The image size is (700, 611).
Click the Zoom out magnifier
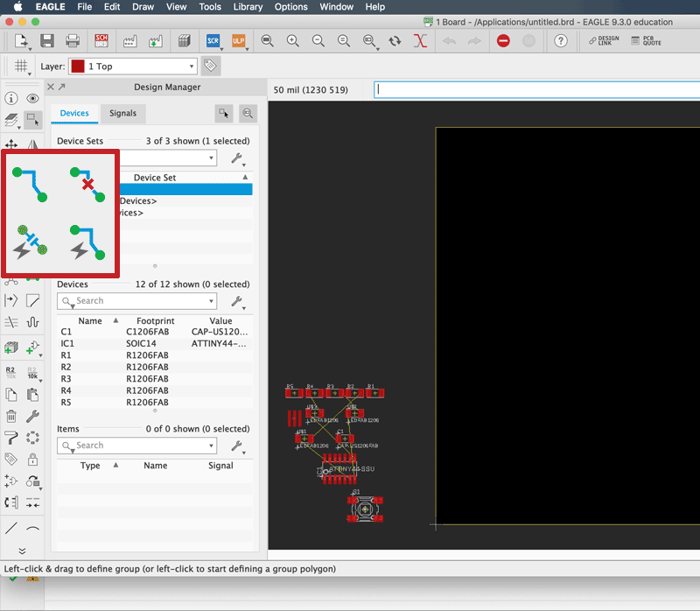pyautogui.click(x=318, y=40)
